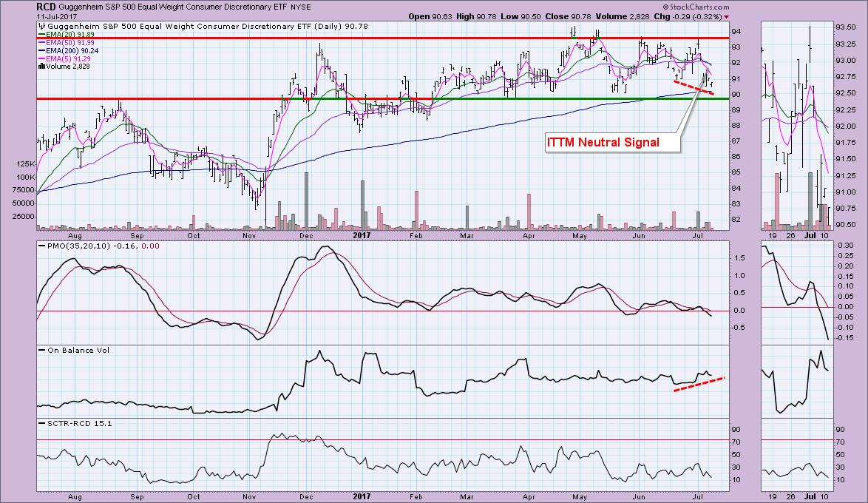This screenshot has width=868, height=503.
Task: Click Nov on the bottom time axis
Action: 250,497
